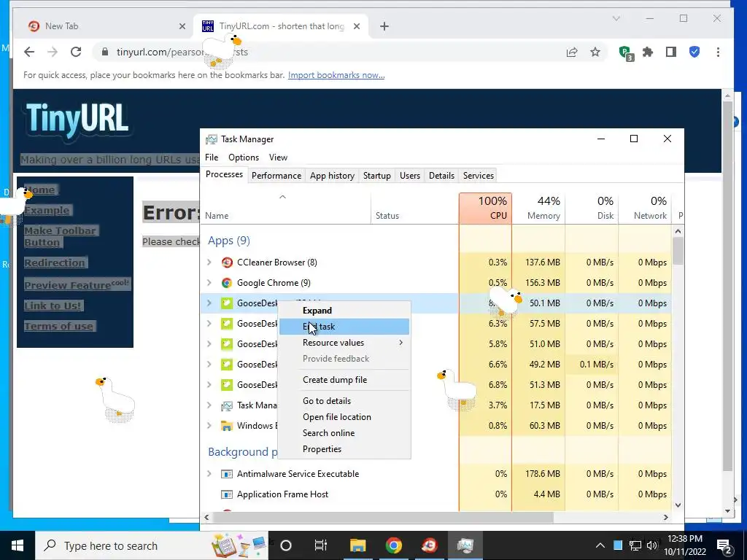Click the taskbar search box
The width and height of the screenshot is (747, 560).
click(152, 545)
